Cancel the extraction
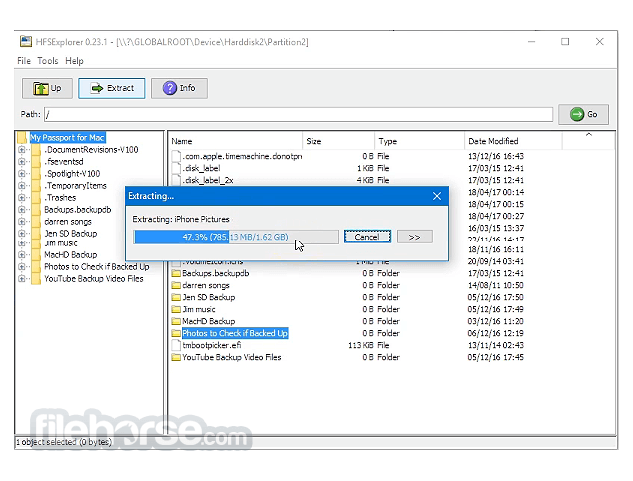633x481 pixels. coord(367,237)
